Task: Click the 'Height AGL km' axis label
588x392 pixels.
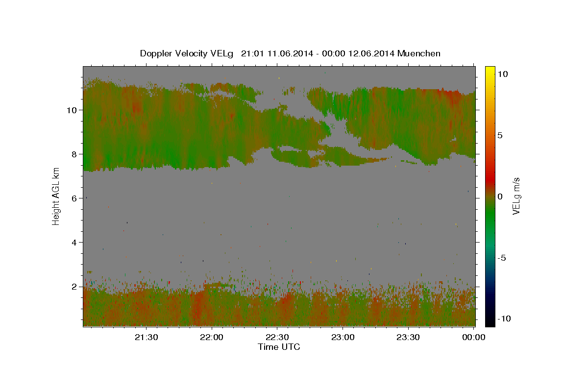Action: tap(56, 196)
